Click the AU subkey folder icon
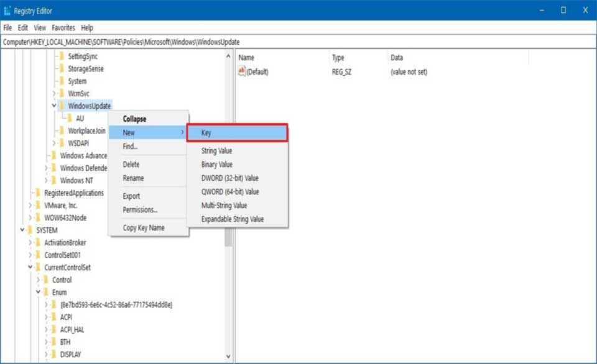Viewport: 597px width, 364px height. (70, 118)
